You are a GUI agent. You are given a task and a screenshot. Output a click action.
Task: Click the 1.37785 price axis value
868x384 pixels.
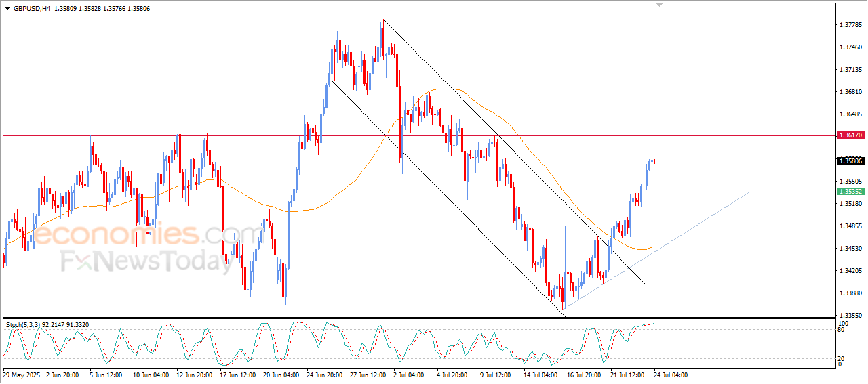click(850, 25)
